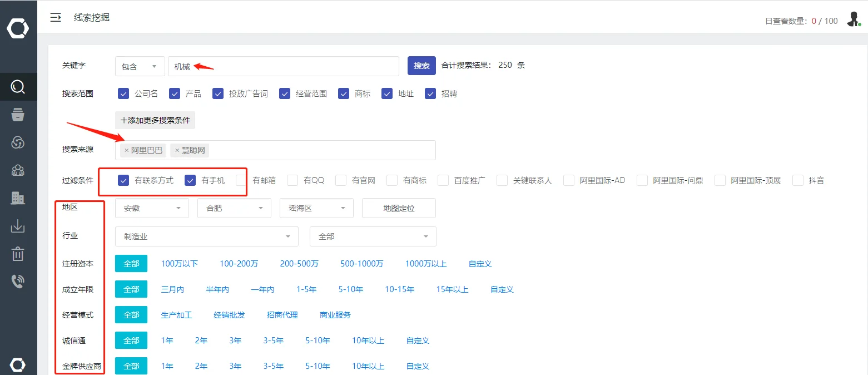
Task: Click 自定义 for 成立年限
Action: click(502, 289)
